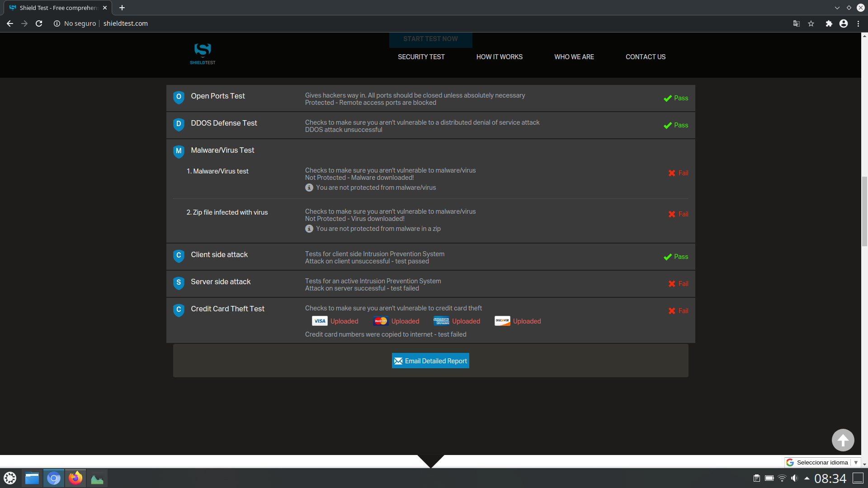Click the Visa card icon
The width and height of the screenshot is (868, 488).
[x=320, y=321]
